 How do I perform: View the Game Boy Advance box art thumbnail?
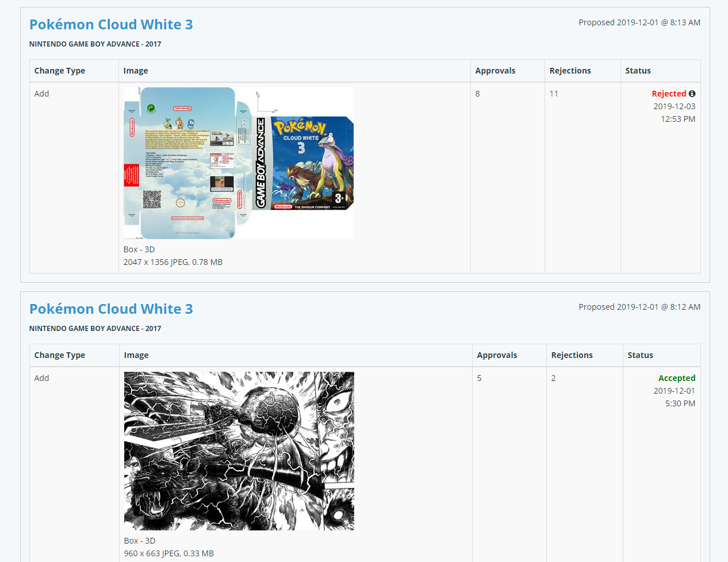point(239,163)
